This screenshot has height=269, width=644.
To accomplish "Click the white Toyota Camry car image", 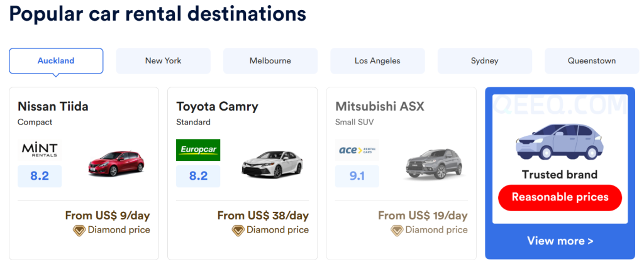I will (x=272, y=165).
